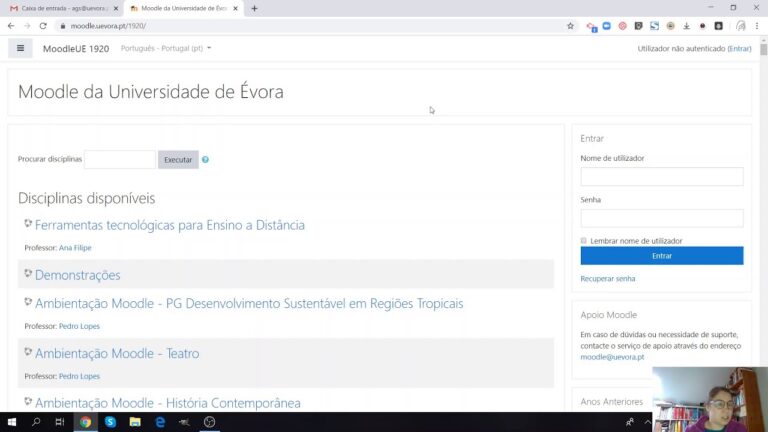Viewport: 768px width, 432px height.
Task: Open the Português - Portugal language dropdown
Action: [166, 48]
